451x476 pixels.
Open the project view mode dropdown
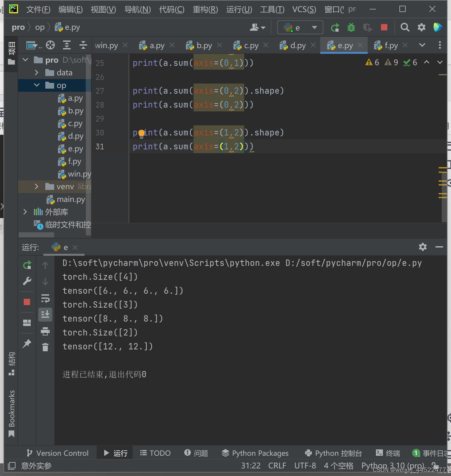click(34, 45)
